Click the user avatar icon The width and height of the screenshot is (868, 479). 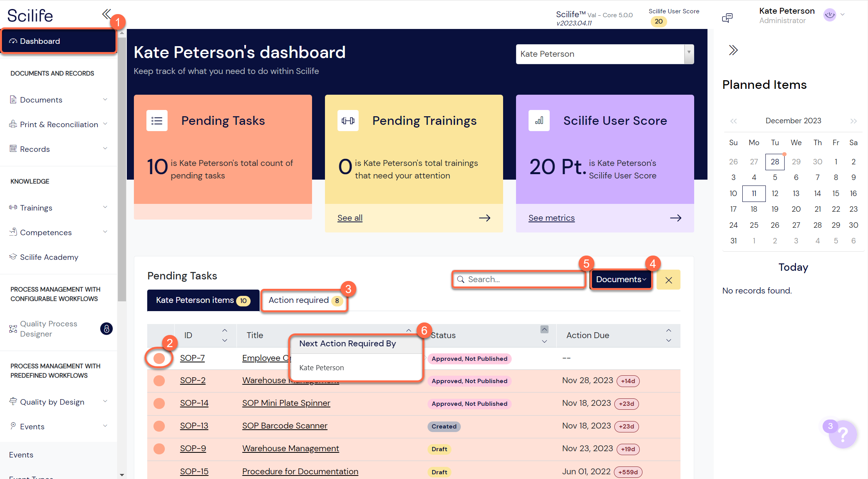click(x=830, y=15)
